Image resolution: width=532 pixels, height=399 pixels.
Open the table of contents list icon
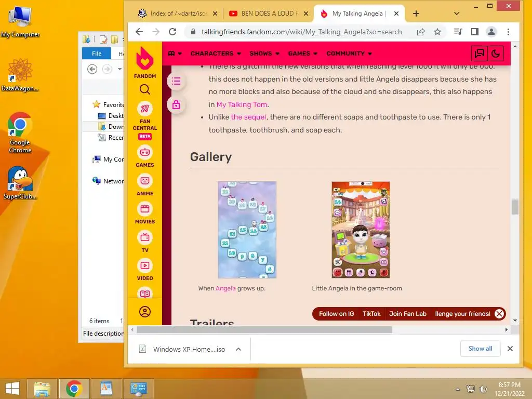(176, 81)
